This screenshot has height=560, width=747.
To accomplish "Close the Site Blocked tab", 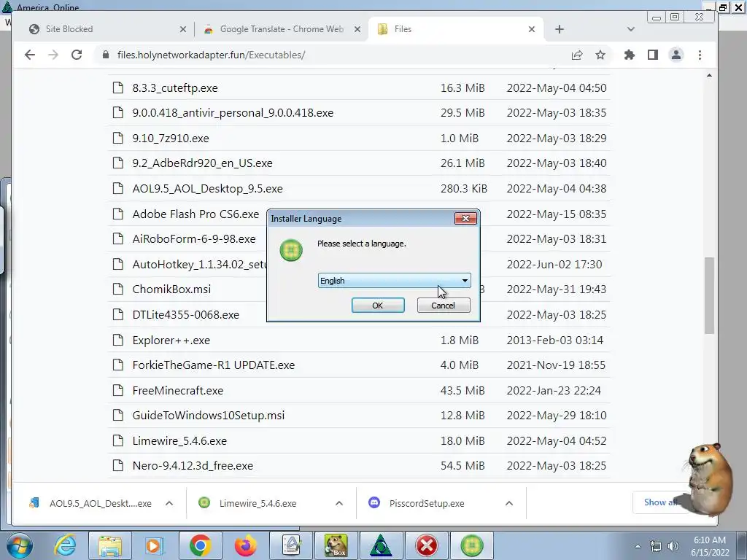I will coord(183,29).
